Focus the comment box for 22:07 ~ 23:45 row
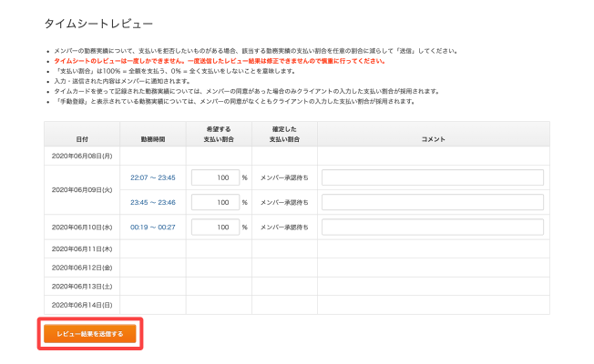Screen dimensions: 594x364 pos(433,177)
